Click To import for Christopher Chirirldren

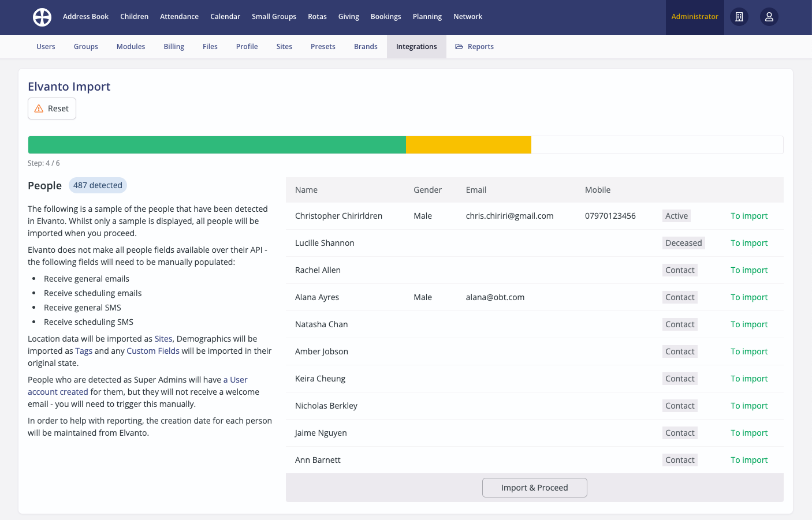pos(749,216)
